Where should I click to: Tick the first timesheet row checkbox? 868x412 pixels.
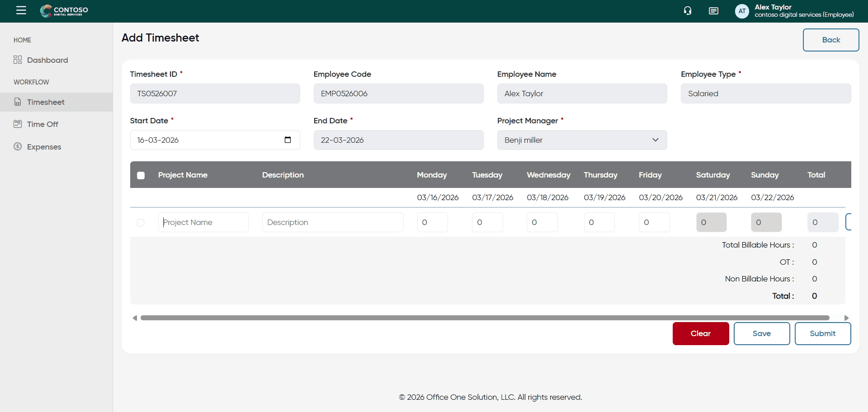(x=141, y=223)
